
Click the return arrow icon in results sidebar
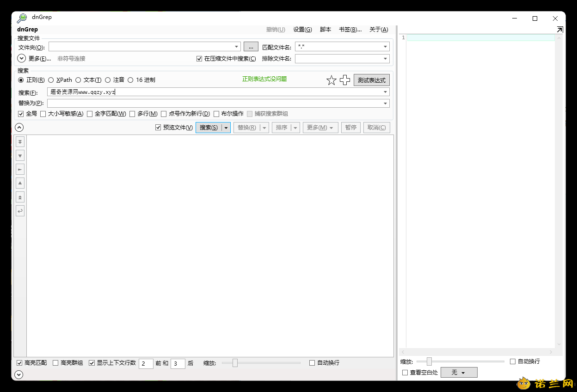pos(20,211)
